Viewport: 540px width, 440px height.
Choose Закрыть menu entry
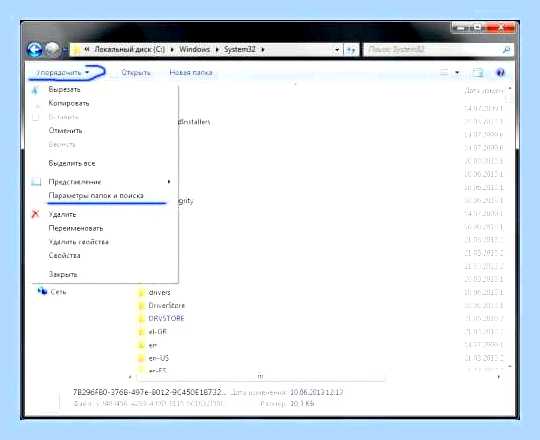[63, 274]
